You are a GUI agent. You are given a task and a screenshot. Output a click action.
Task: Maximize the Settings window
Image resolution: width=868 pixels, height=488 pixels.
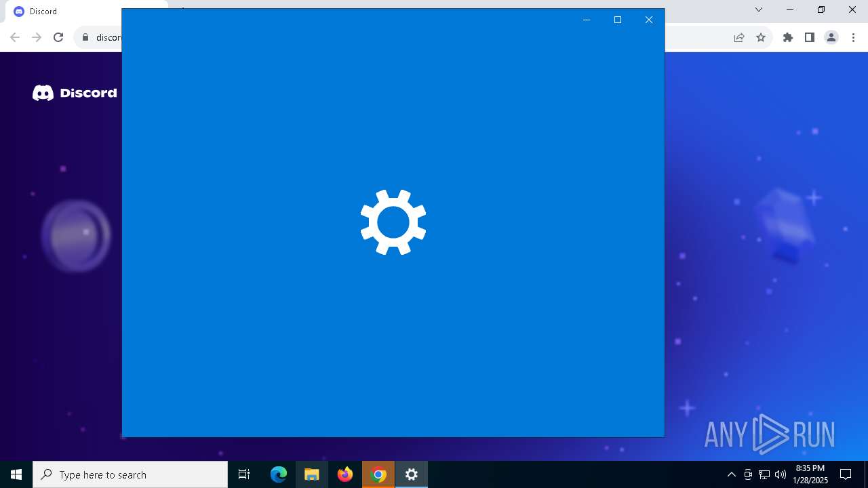coord(618,20)
